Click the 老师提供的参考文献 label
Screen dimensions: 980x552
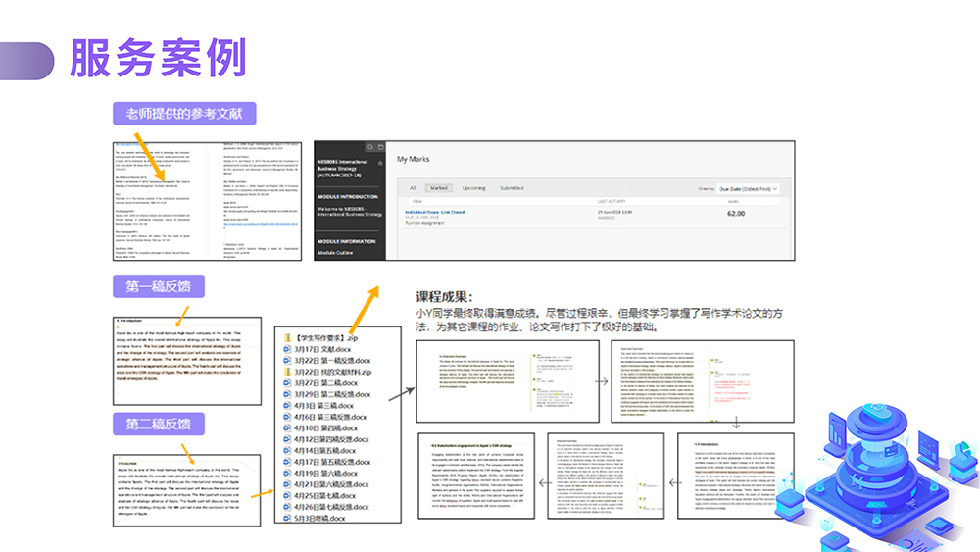click(x=184, y=113)
